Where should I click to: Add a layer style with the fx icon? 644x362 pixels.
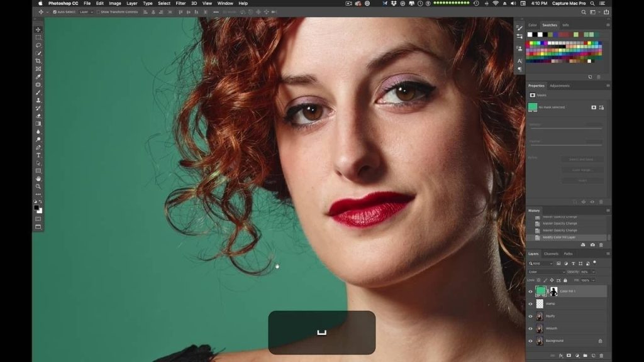[560, 356]
